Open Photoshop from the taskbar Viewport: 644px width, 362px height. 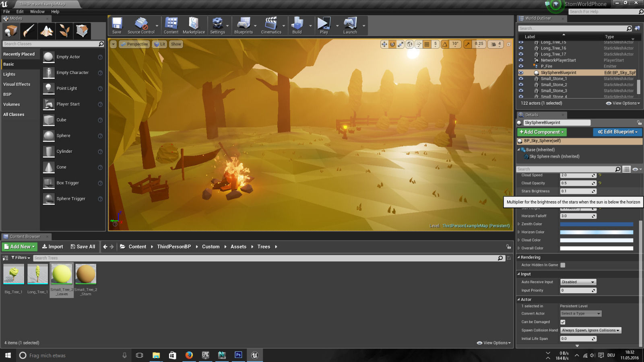[x=238, y=355]
